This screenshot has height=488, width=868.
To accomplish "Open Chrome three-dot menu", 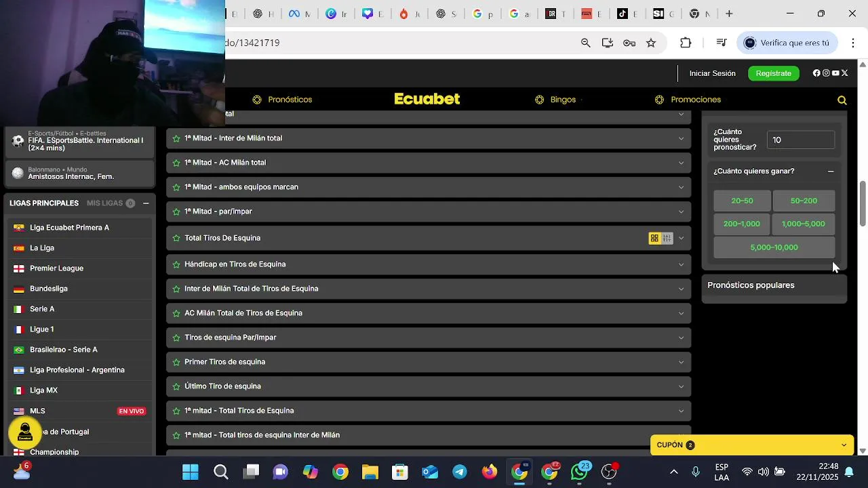I will click(x=853, y=43).
